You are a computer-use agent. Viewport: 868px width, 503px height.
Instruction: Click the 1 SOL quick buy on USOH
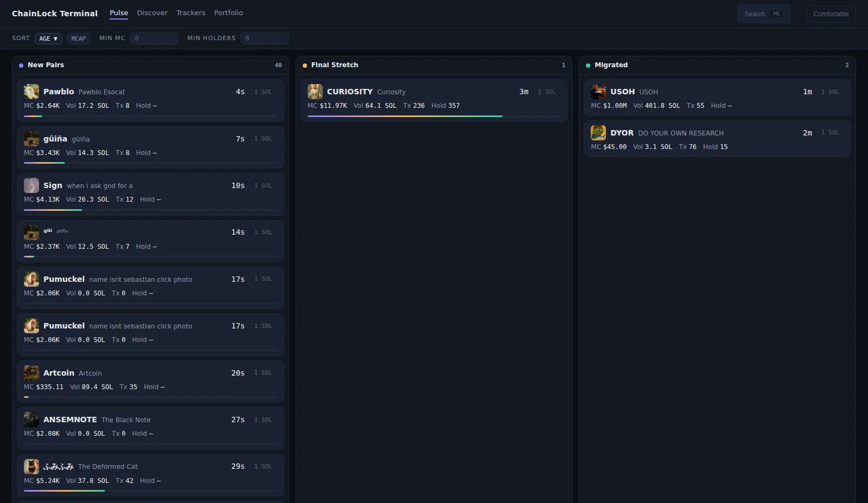tap(830, 92)
